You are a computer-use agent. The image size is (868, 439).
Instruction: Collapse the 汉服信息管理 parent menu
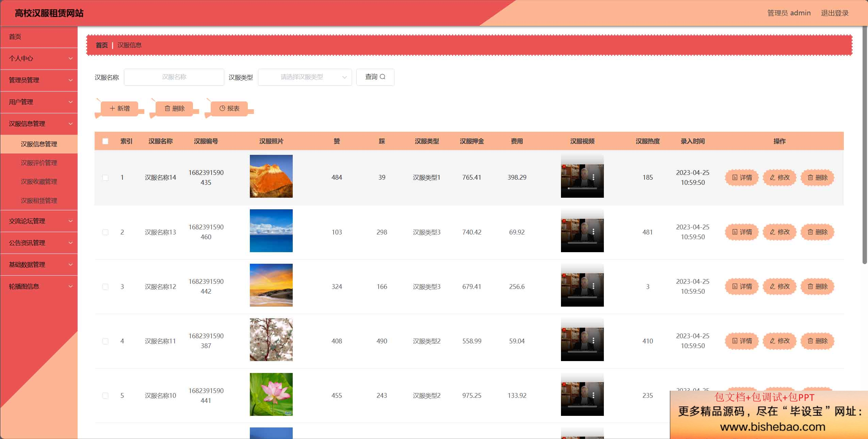[x=39, y=124]
